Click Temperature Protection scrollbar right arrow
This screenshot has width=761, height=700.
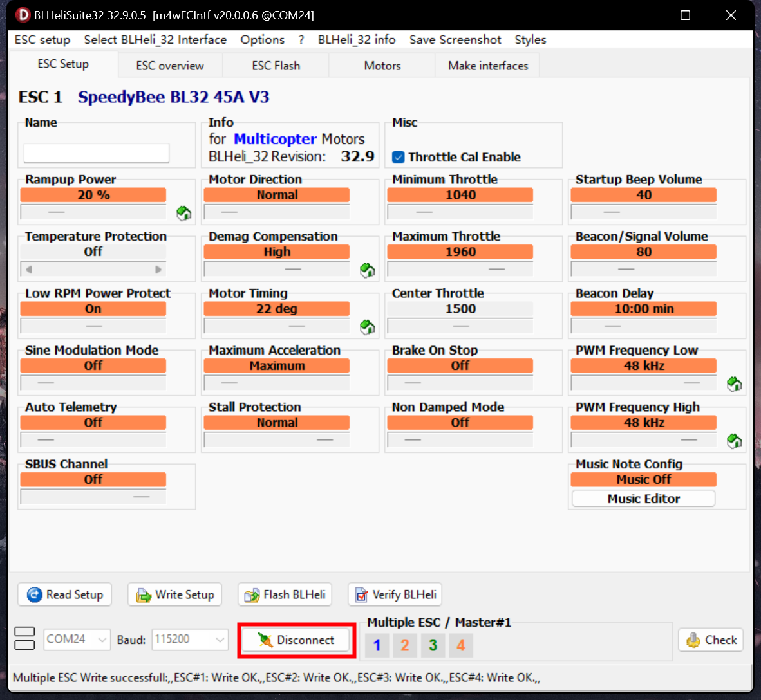pyautogui.click(x=158, y=269)
